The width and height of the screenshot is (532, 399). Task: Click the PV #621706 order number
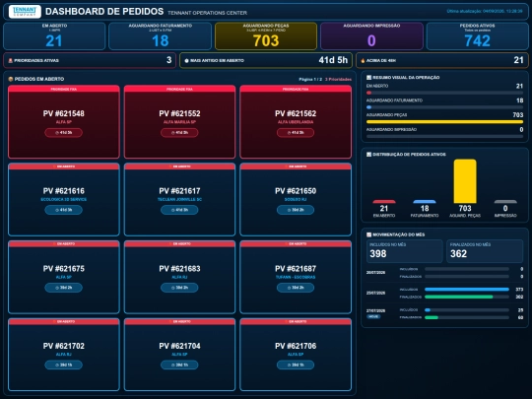pyautogui.click(x=296, y=346)
